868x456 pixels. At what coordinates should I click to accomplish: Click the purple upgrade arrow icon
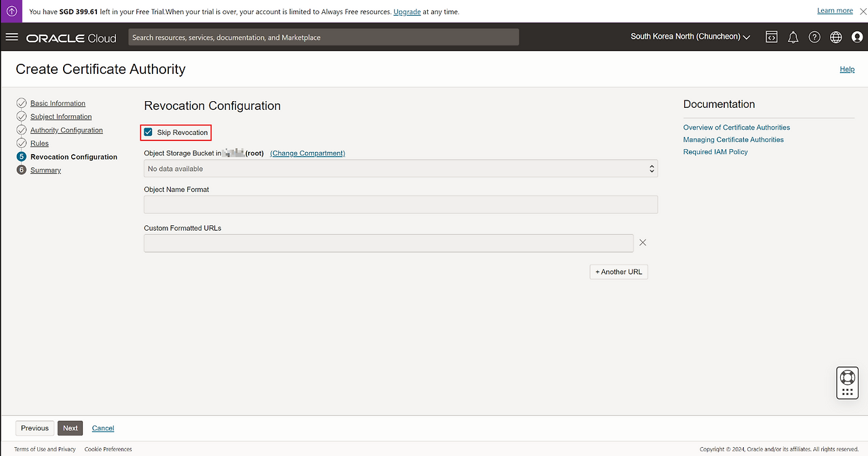pos(12,12)
